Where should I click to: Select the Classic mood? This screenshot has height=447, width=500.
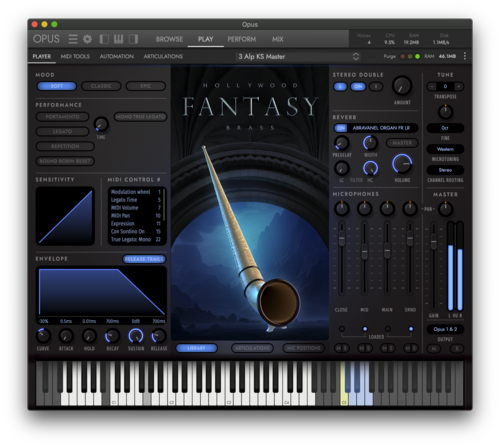click(x=101, y=86)
